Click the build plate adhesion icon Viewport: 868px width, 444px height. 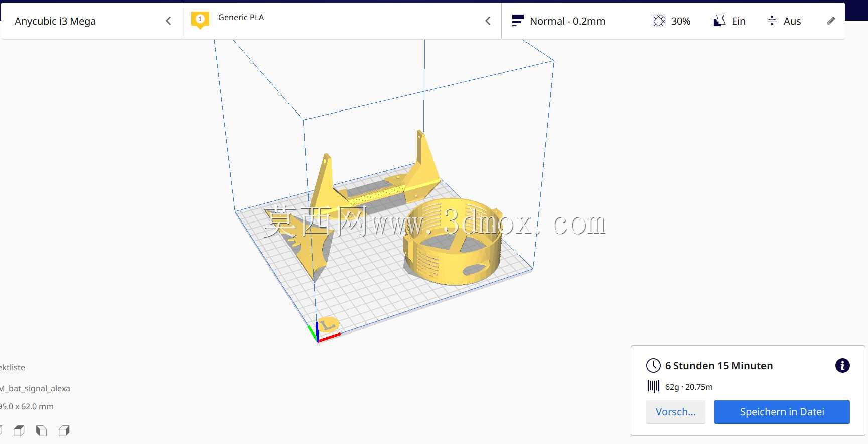click(772, 21)
